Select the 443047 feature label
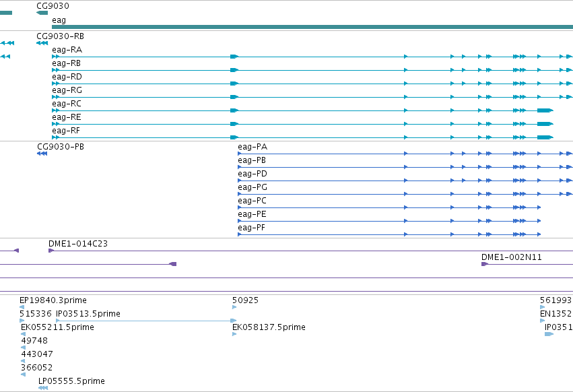 point(37,354)
